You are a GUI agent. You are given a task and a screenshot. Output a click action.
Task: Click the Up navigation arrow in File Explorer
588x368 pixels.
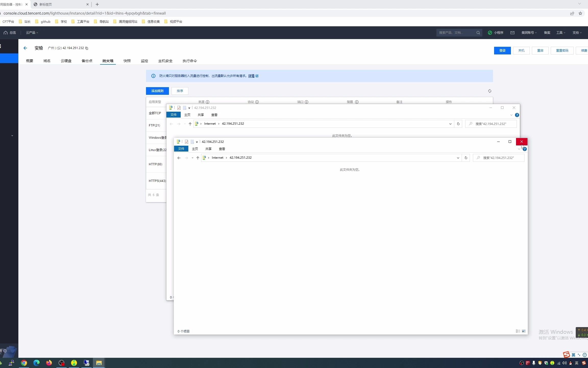point(198,158)
